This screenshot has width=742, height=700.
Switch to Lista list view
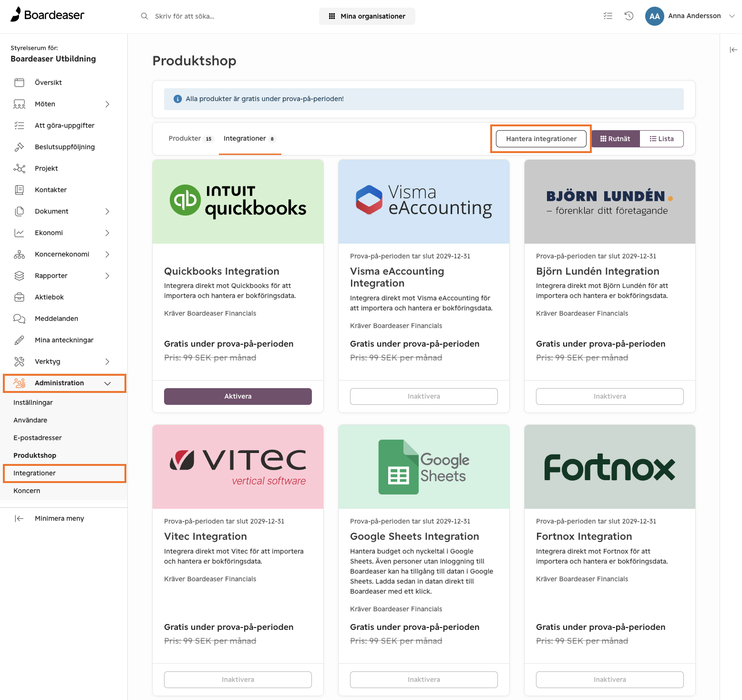click(661, 139)
